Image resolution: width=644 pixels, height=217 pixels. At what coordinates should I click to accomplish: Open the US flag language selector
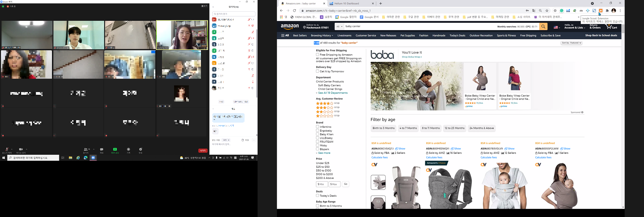point(557,27)
